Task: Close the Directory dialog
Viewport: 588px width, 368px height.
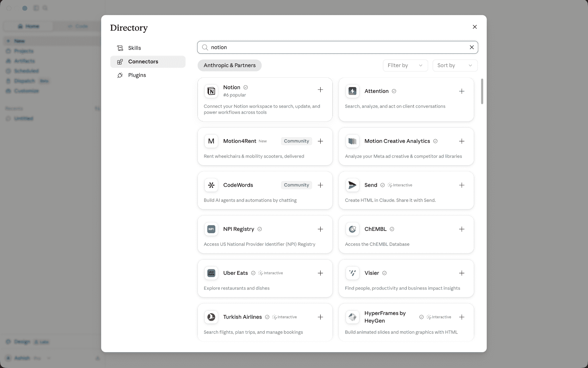Action: [x=475, y=27]
